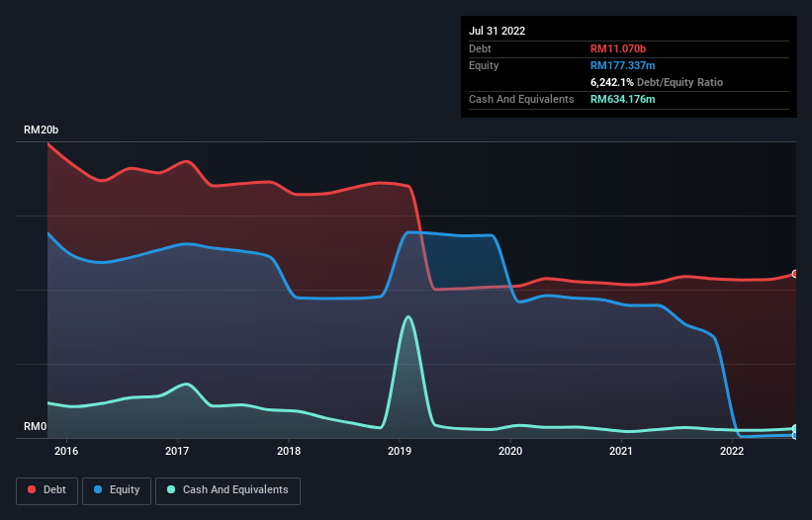Screen dimensions: 812x520
Task: Toggle the Equity legend button
Action: click(x=117, y=490)
